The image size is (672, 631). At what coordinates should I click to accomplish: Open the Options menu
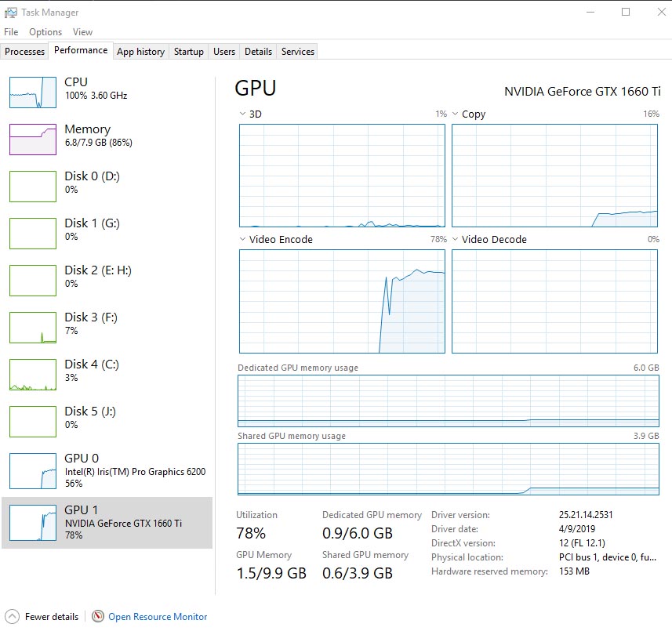[45, 32]
